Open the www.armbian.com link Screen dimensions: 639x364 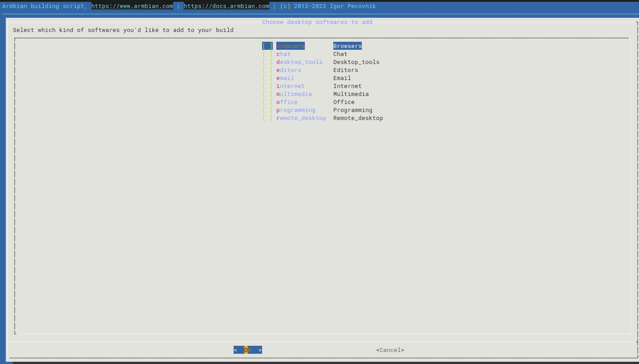tap(132, 6)
